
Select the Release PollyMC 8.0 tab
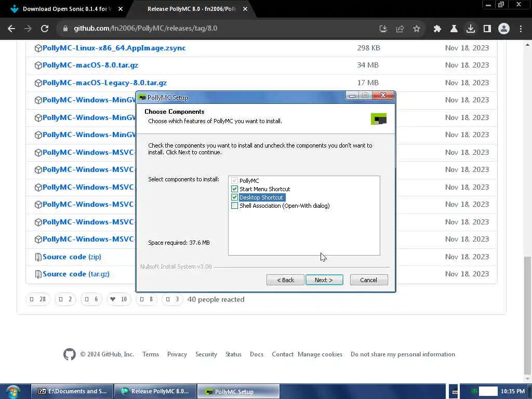pyautogui.click(x=192, y=9)
